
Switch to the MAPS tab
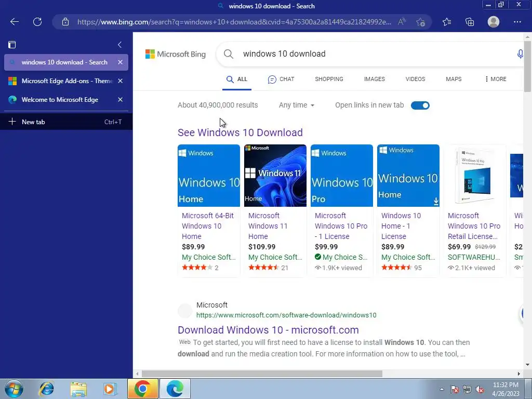pyautogui.click(x=454, y=79)
